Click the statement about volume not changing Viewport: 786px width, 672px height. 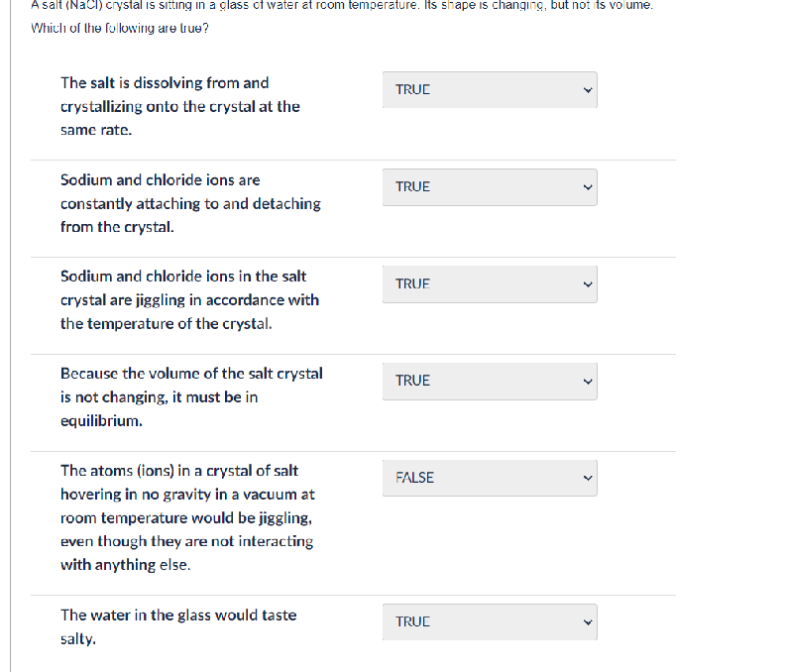191,396
